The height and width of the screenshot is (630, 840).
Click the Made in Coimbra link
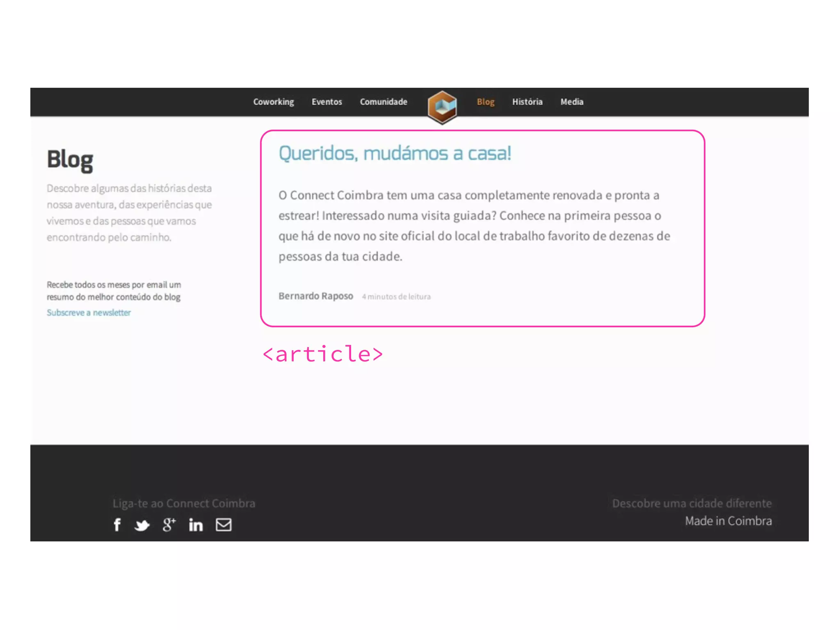point(728,521)
